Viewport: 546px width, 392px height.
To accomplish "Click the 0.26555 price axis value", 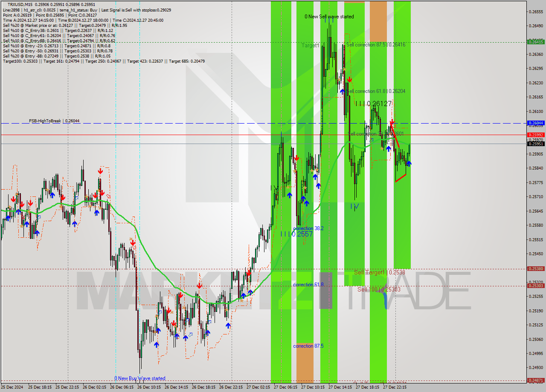I will pos(536,12).
